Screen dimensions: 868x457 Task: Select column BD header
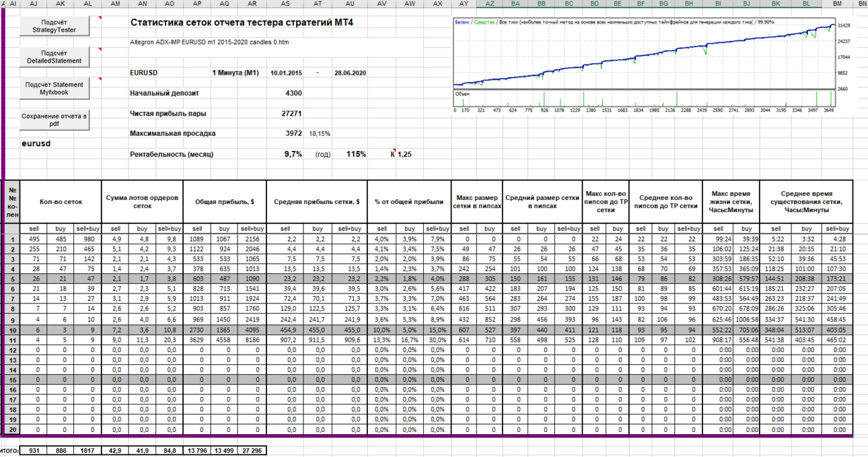[594, 4]
